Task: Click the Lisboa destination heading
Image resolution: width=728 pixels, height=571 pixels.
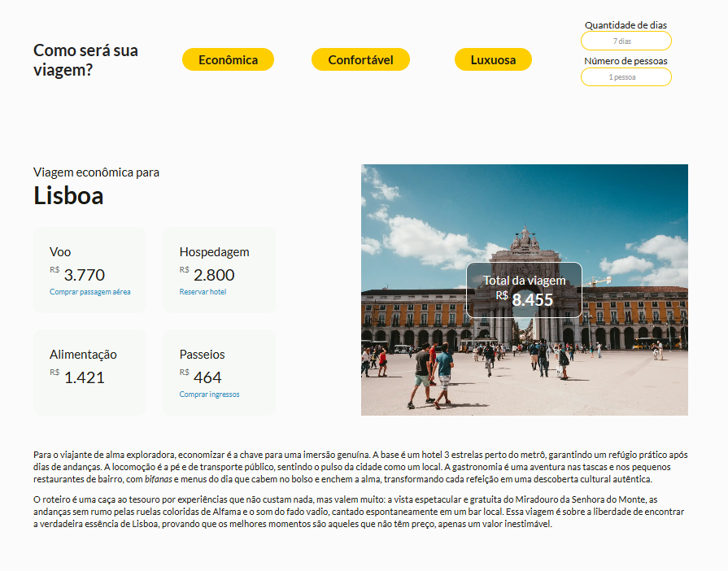Action: tap(69, 196)
